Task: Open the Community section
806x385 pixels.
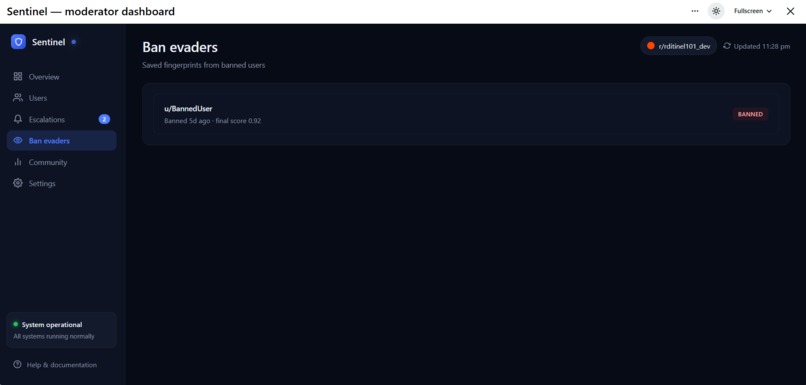Action: click(x=62, y=162)
